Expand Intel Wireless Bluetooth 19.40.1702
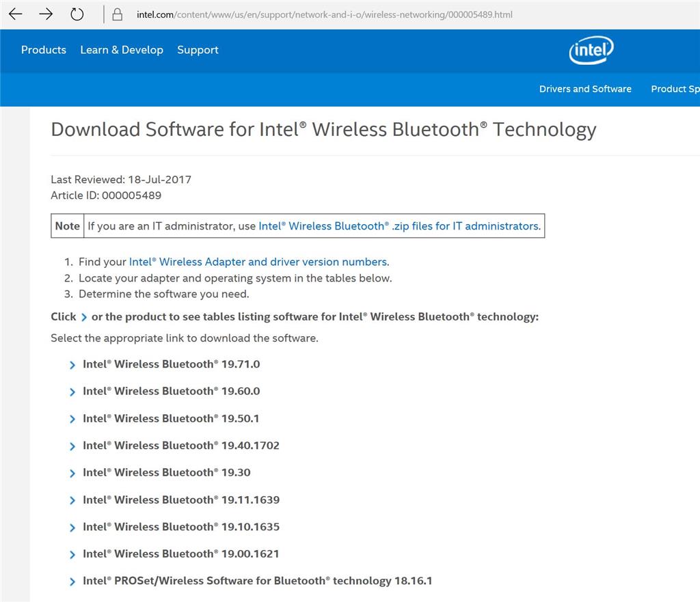The width and height of the screenshot is (700, 602). click(180, 446)
